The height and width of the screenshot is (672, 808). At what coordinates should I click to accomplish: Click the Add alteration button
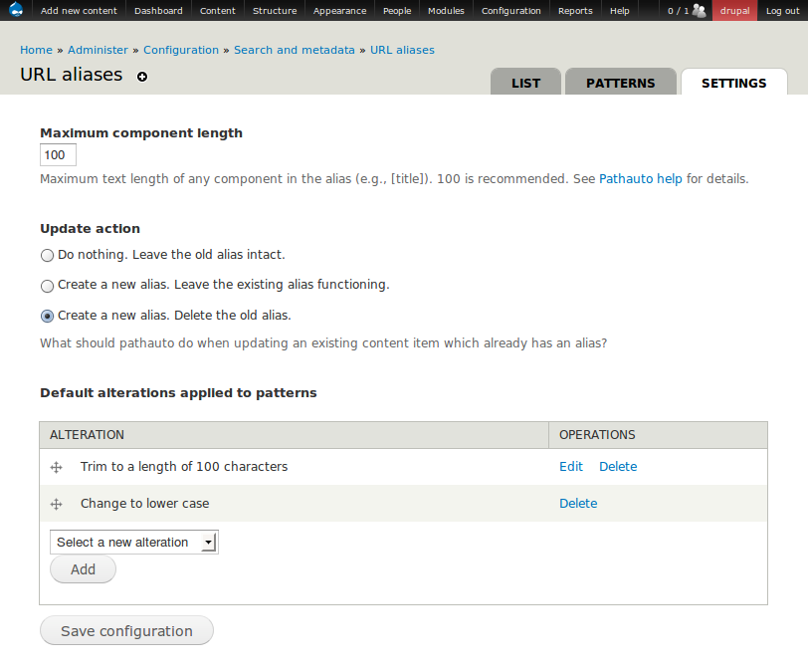tap(83, 569)
